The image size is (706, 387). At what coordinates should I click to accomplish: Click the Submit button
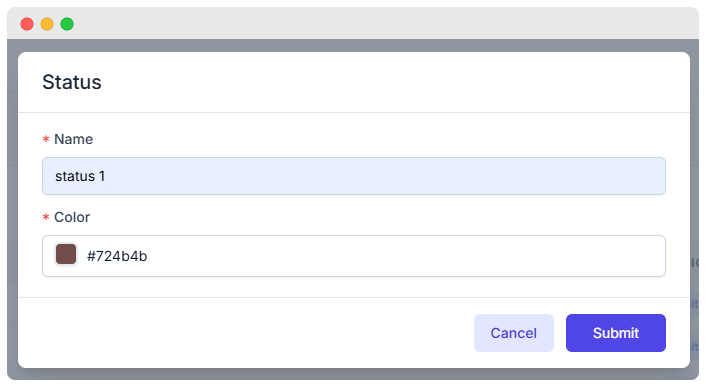coord(615,333)
